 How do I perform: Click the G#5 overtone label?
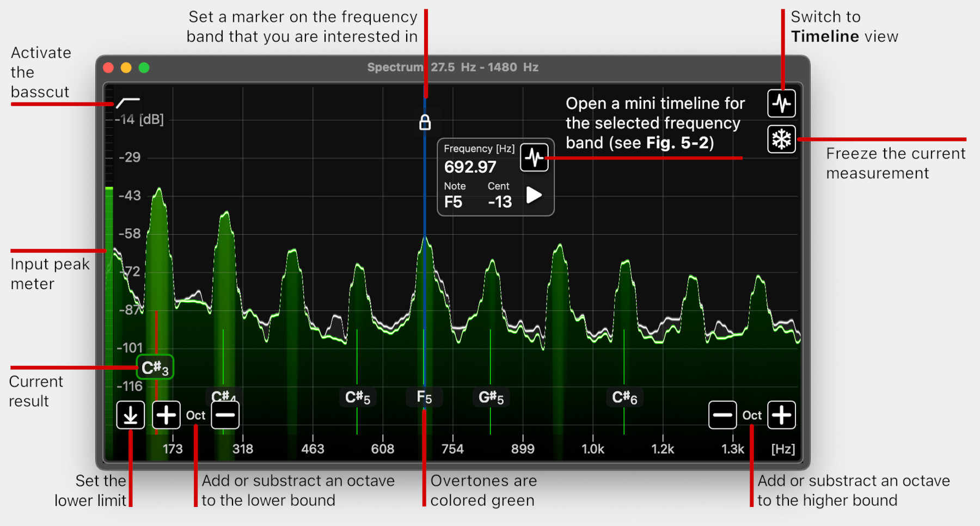tap(491, 397)
